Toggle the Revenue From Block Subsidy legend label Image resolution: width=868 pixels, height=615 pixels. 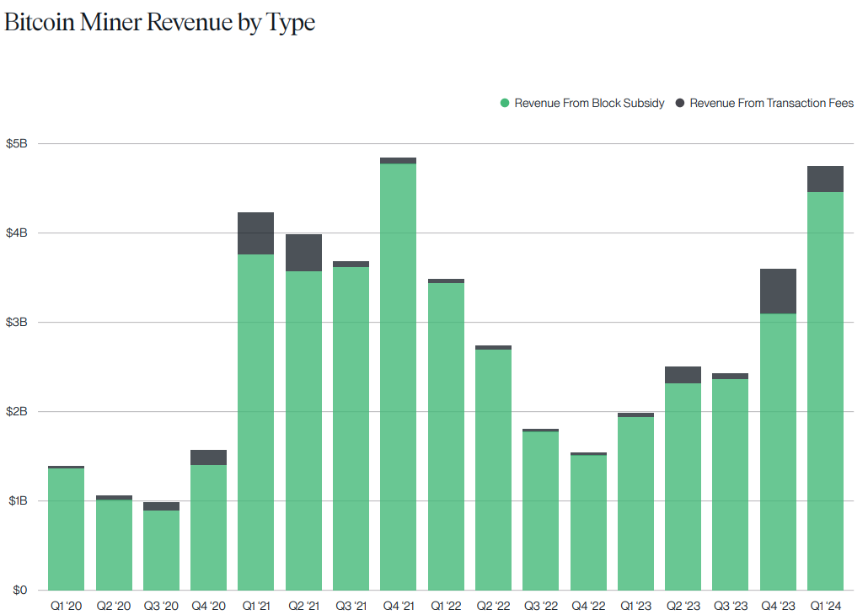pos(589,103)
